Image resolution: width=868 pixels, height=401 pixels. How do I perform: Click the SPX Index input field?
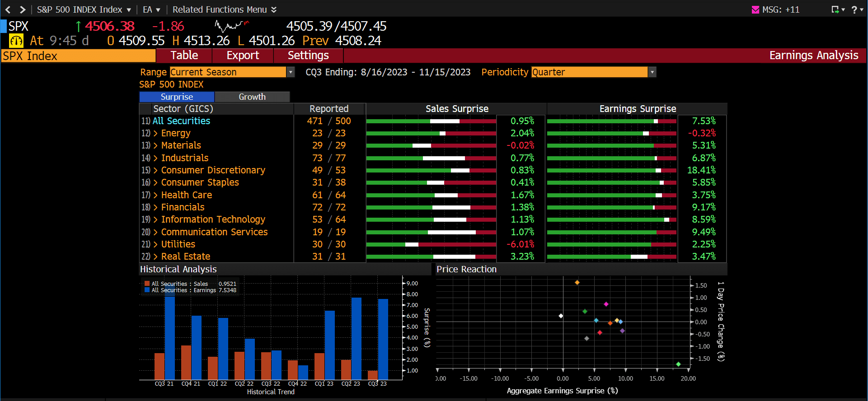[x=78, y=56]
